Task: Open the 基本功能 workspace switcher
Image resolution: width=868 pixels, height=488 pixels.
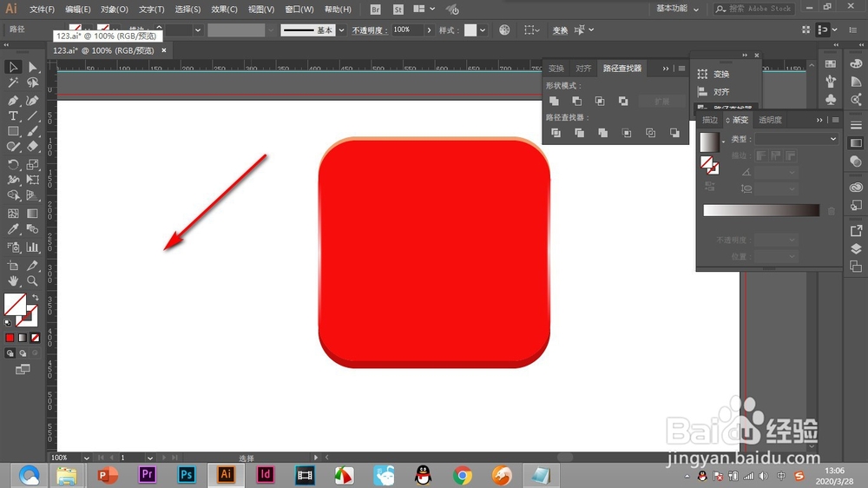Action: (678, 9)
